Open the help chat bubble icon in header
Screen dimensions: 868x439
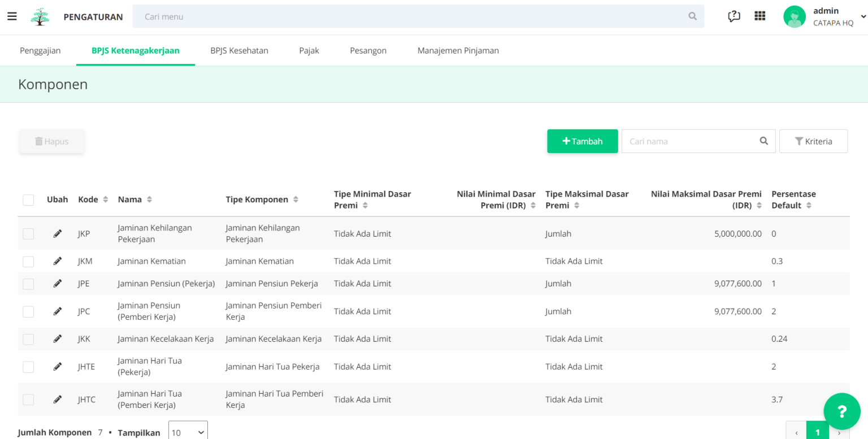(734, 16)
